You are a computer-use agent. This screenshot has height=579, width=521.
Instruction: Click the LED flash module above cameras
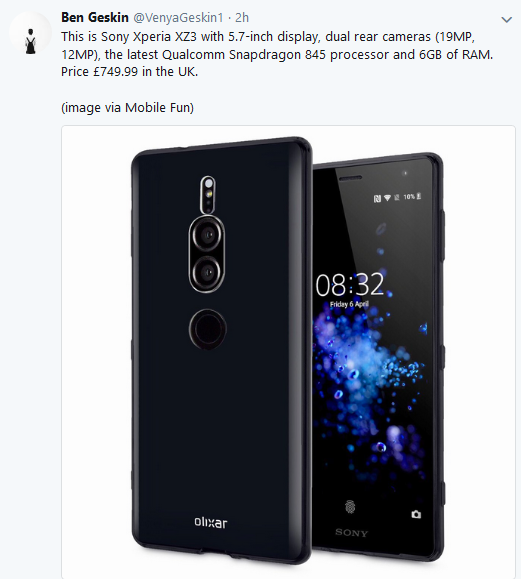tap(208, 195)
